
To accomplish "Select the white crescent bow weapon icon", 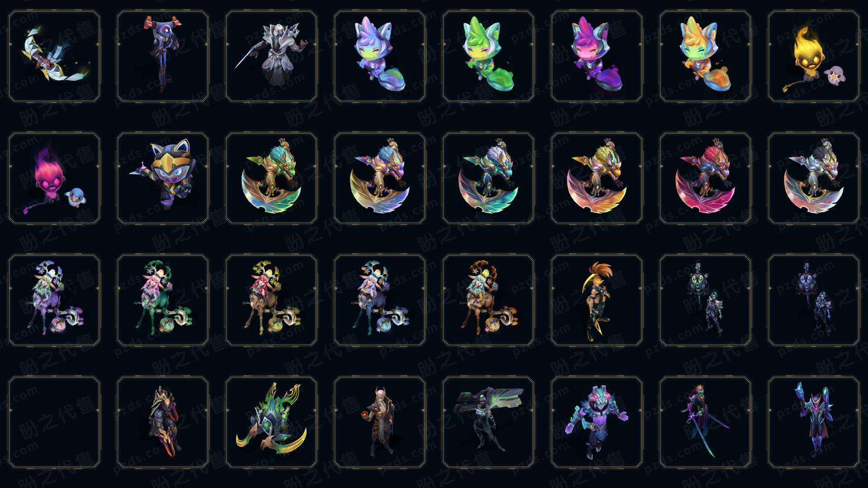I will point(54,56).
